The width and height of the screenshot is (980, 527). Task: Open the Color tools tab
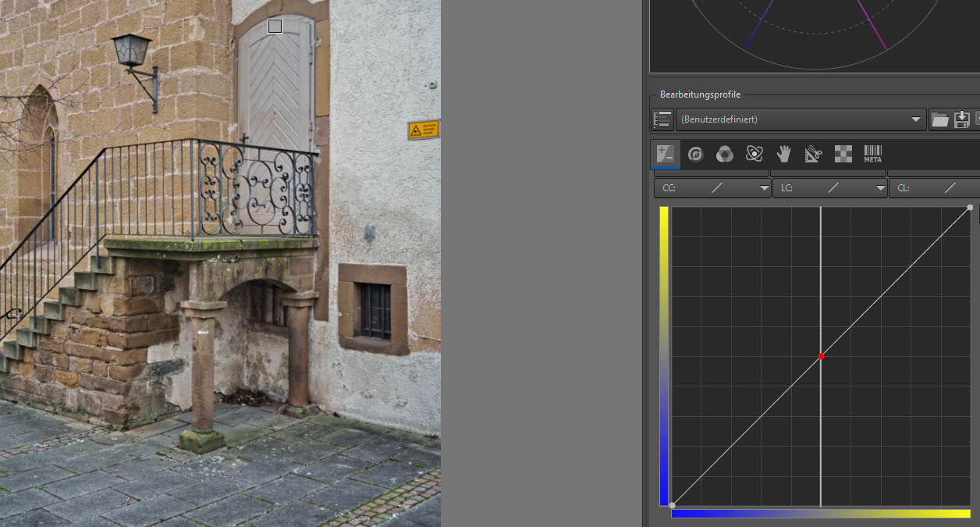pos(725,155)
